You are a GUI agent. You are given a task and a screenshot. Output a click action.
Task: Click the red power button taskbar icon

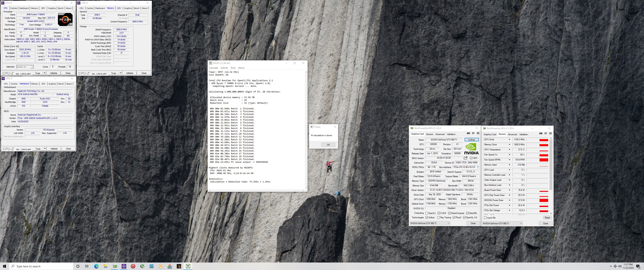133,266
